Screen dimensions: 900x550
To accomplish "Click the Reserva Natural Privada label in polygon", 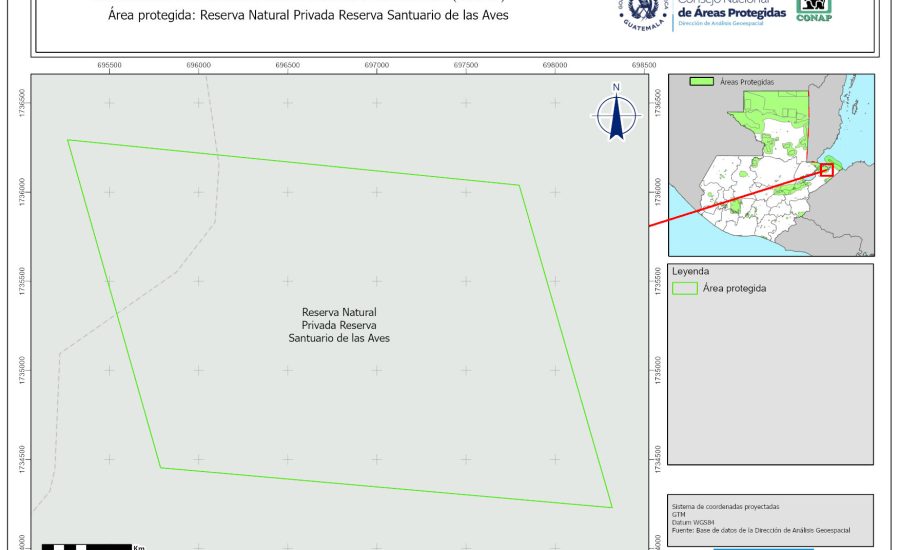I will tap(339, 326).
